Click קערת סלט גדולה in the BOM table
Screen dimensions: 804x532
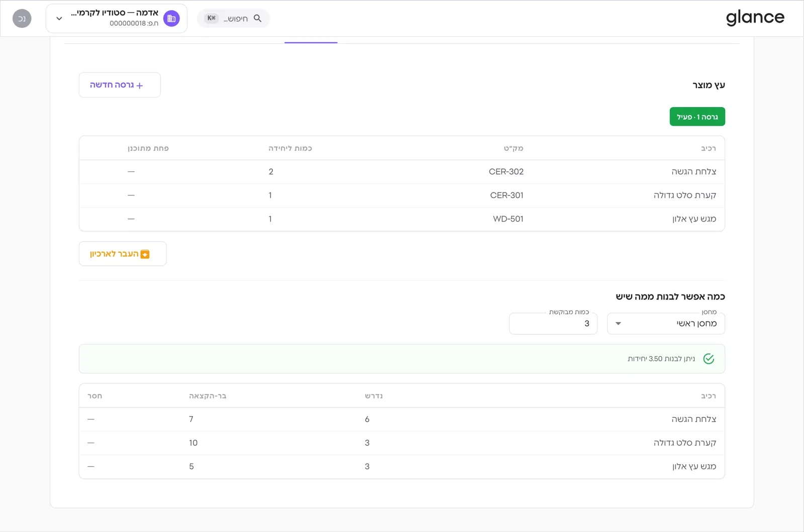tap(685, 195)
